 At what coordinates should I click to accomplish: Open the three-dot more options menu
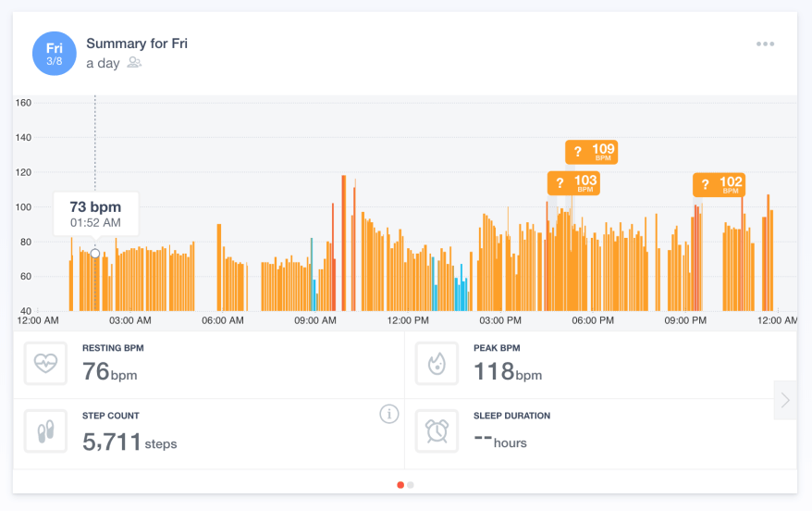(x=765, y=44)
